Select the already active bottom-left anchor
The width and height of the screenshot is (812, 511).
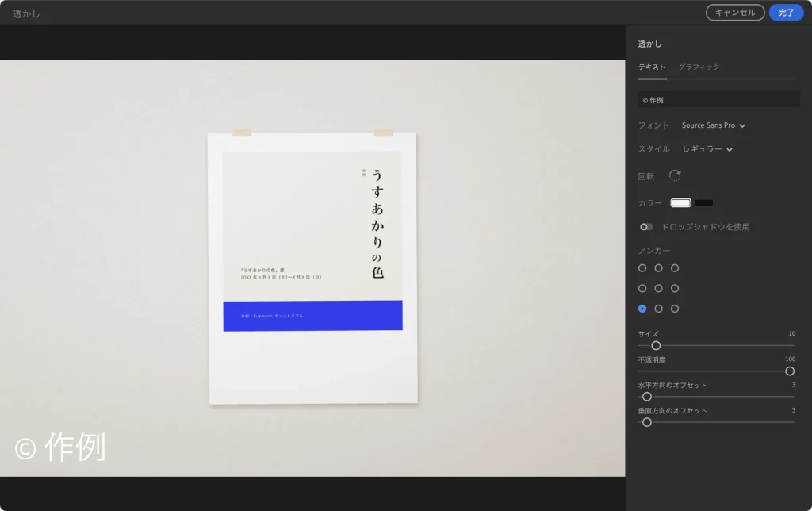642,309
